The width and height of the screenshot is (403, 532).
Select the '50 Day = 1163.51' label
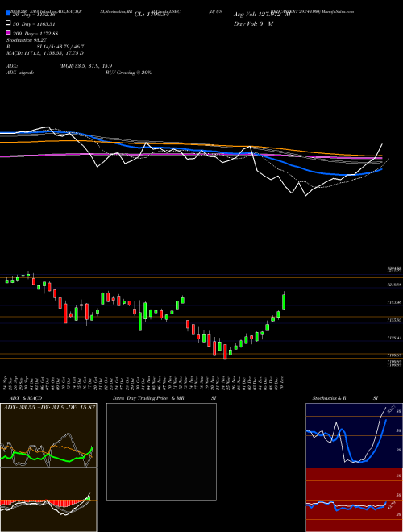coord(35,24)
